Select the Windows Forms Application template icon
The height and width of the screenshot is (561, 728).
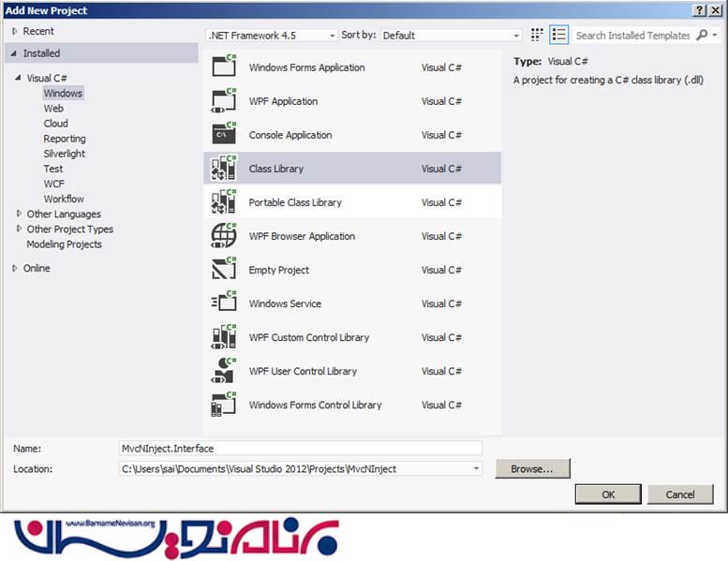224,67
